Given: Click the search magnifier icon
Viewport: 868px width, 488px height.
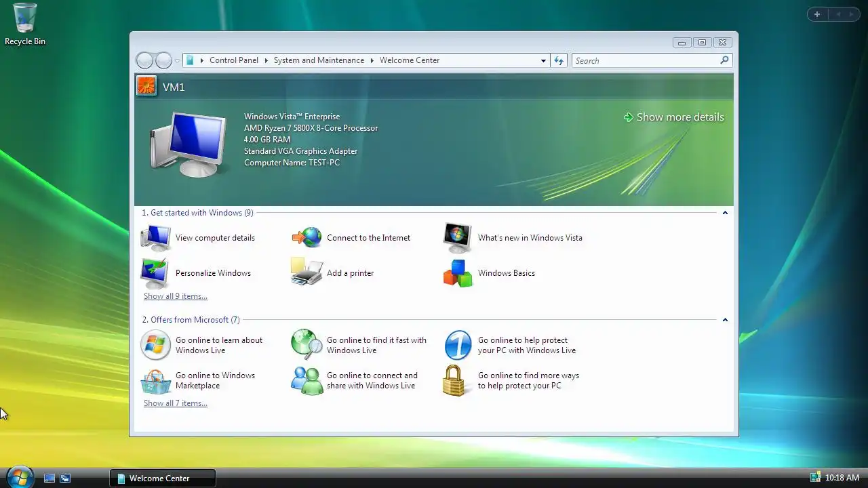Looking at the screenshot, I should tap(724, 60).
